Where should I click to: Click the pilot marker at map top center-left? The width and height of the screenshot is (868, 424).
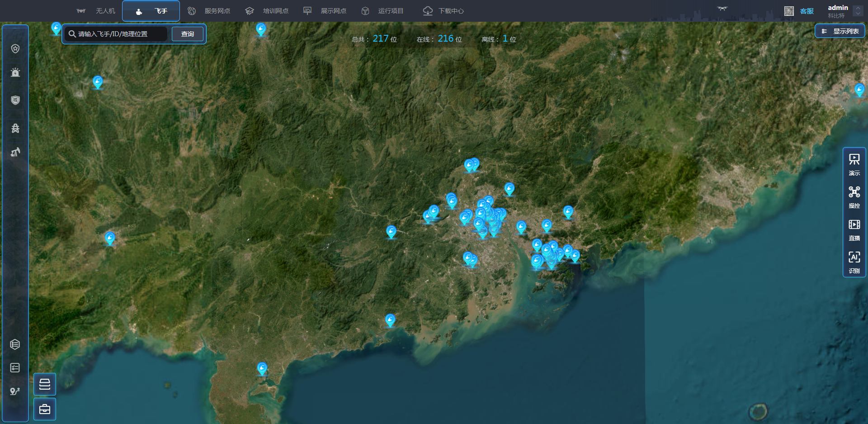pos(261,29)
